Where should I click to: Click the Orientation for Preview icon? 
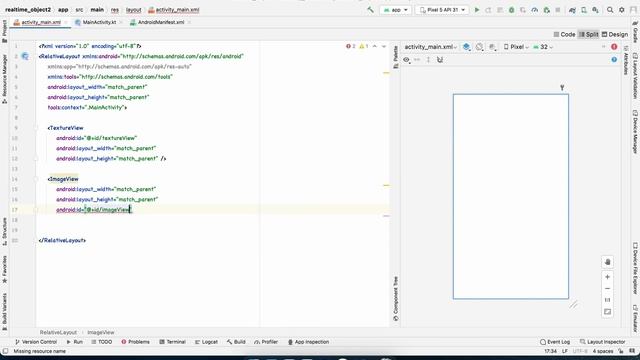480,47
